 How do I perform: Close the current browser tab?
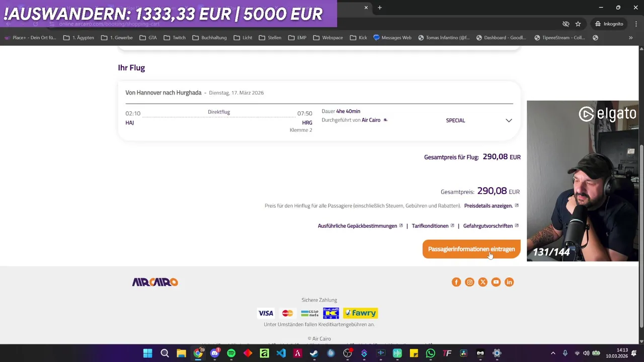point(366,8)
